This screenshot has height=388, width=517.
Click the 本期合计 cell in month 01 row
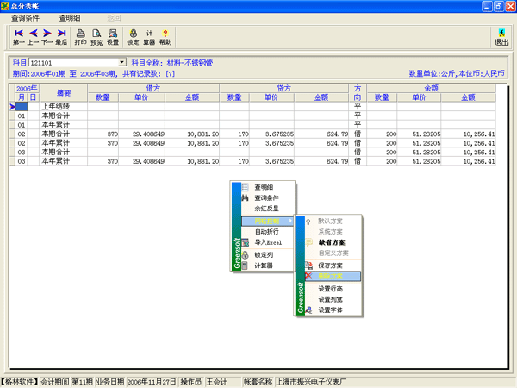[63, 116]
